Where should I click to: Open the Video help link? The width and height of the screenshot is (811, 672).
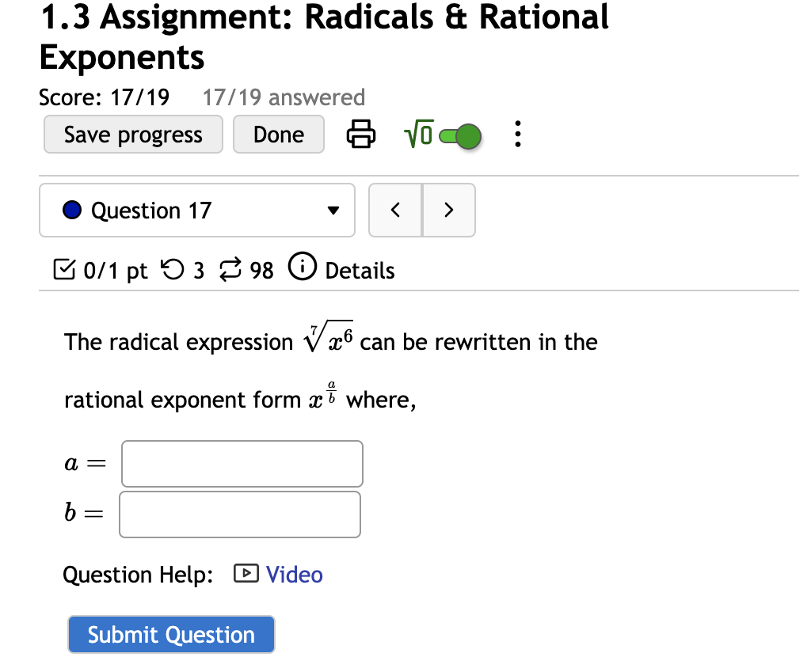click(x=295, y=575)
